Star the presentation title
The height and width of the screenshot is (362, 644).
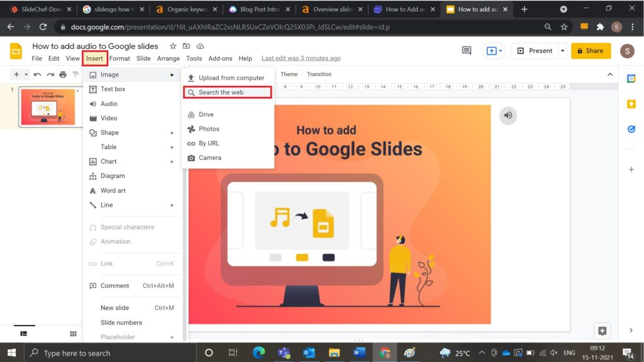pos(173,46)
